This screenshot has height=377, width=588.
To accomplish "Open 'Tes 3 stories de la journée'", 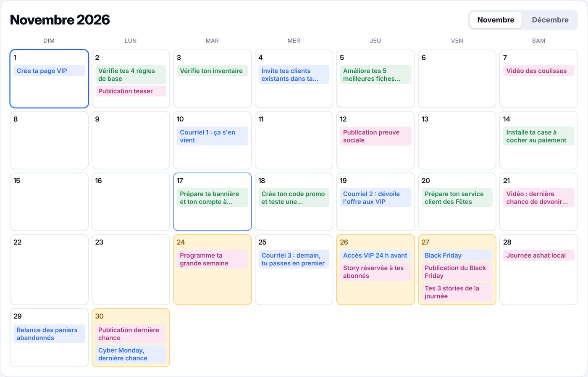I will 457,292.
